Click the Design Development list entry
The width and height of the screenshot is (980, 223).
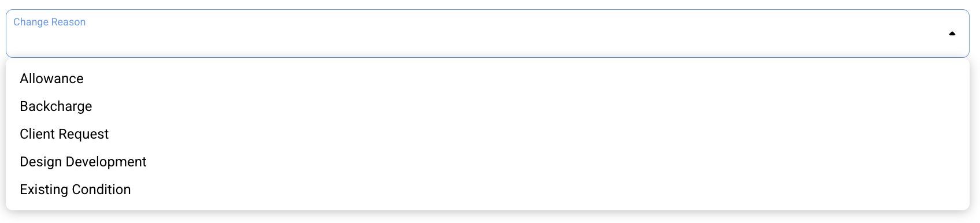coord(487,162)
